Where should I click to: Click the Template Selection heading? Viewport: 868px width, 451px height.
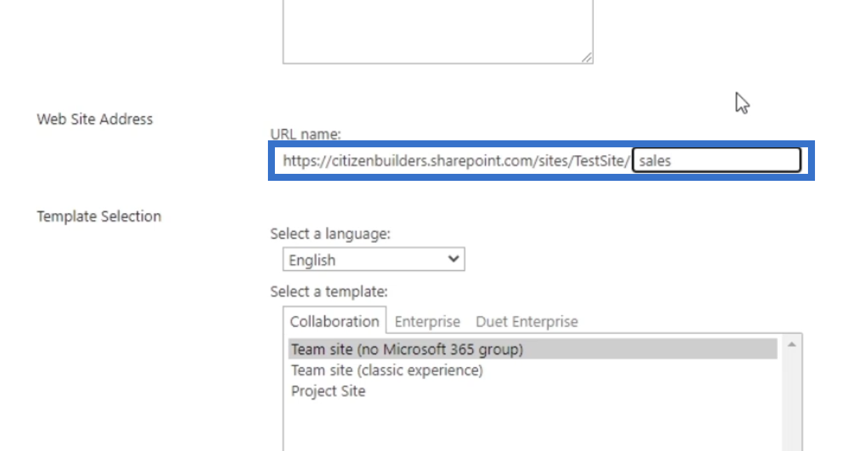point(99,216)
